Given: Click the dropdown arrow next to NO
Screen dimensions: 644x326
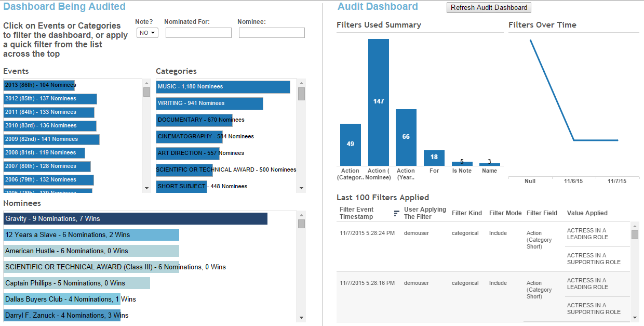Looking at the screenshot, I should click(152, 32).
